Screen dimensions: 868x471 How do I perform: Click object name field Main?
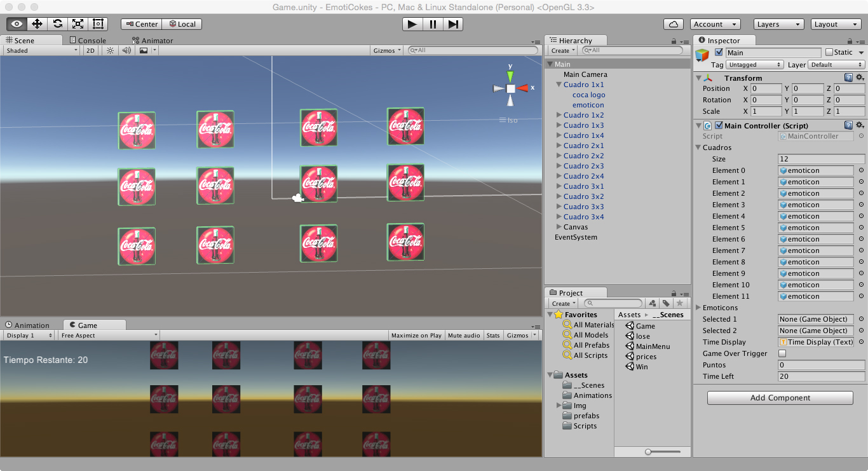click(773, 53)
